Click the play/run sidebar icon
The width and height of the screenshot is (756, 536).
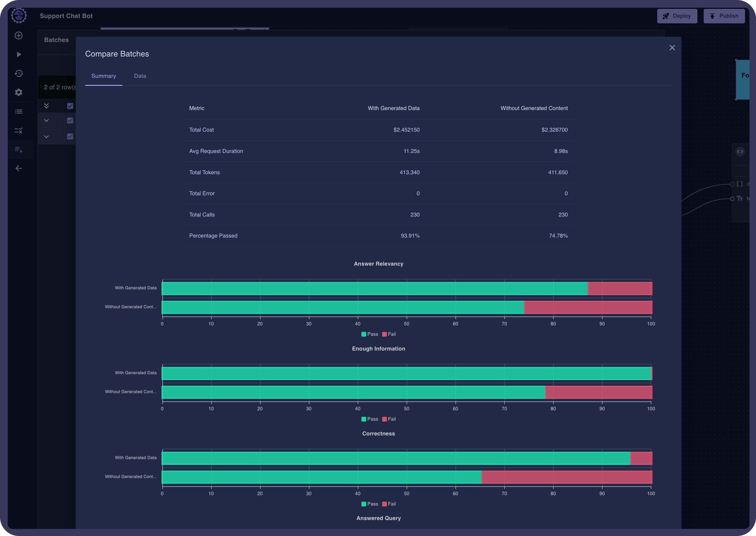(x=19, y=54)
